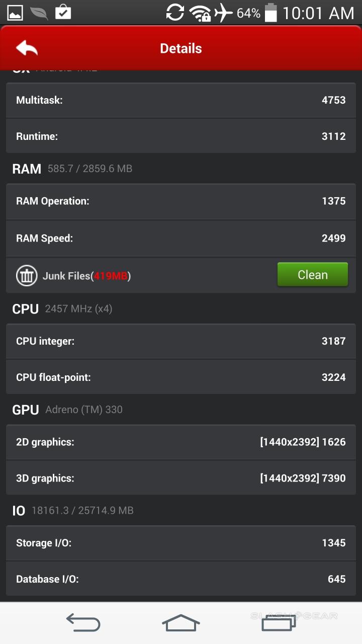Image resolution: width=362 pixels, height=644 pixels.
Task: Open the recent apps navigation button
Action: pyautogui.click(x=279, y=623)
